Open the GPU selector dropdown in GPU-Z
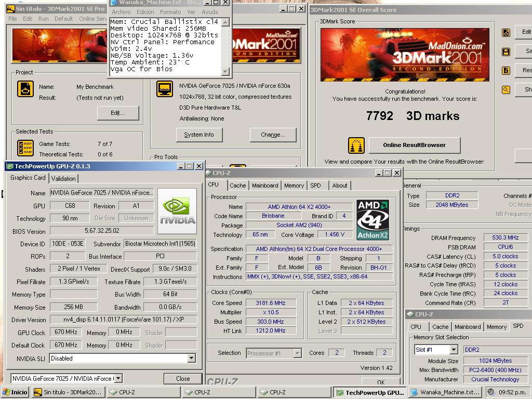532x399 pixels. click(x=118, y=378)
